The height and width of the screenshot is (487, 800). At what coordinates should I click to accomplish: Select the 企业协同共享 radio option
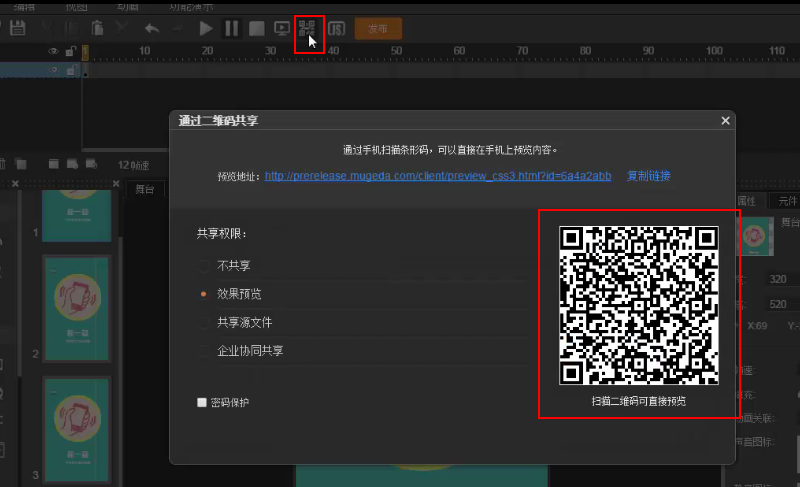[x=204, y=351]
